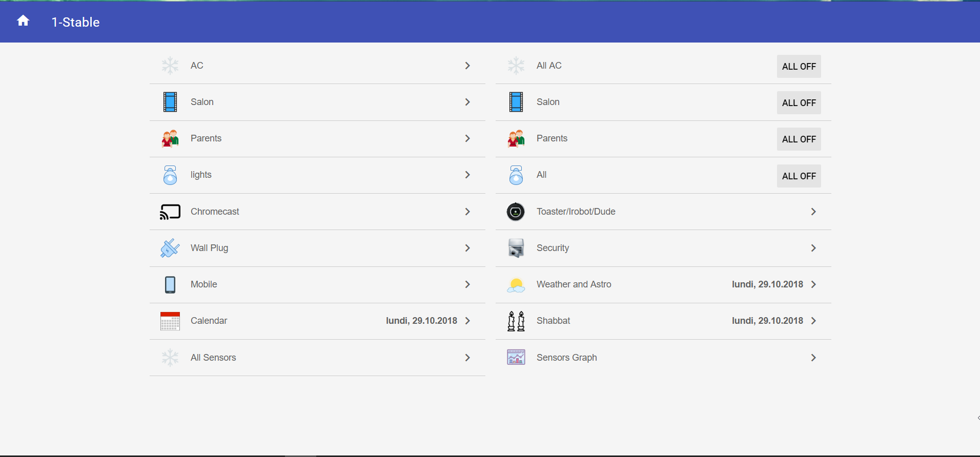This screenshot has width=980, height=457.
Task: Turn off everything in Salon
Action: [x=798, y=102]
